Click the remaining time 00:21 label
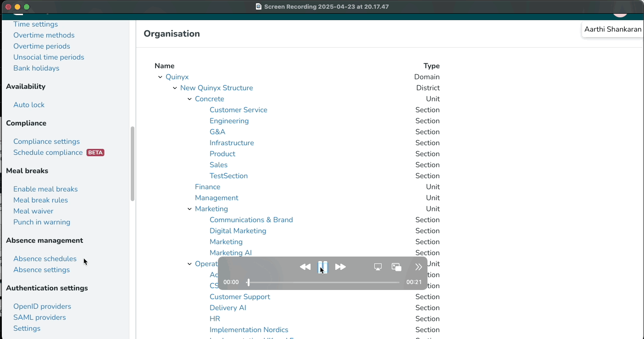 [414, 282]
